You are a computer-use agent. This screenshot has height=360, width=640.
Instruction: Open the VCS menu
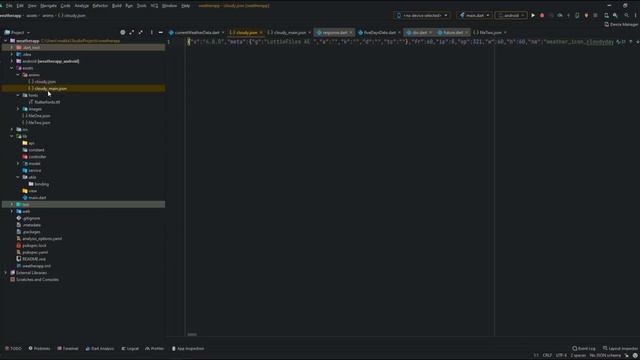[154, 6]
